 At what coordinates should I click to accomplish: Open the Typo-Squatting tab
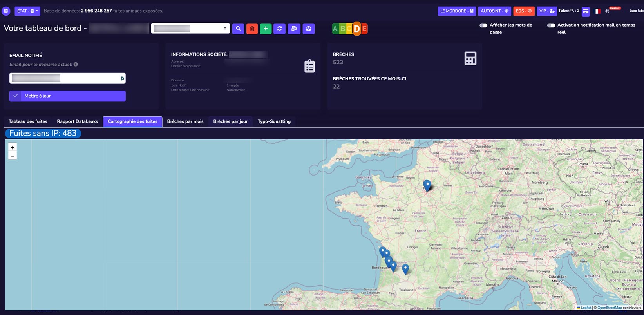coord(274,121)
